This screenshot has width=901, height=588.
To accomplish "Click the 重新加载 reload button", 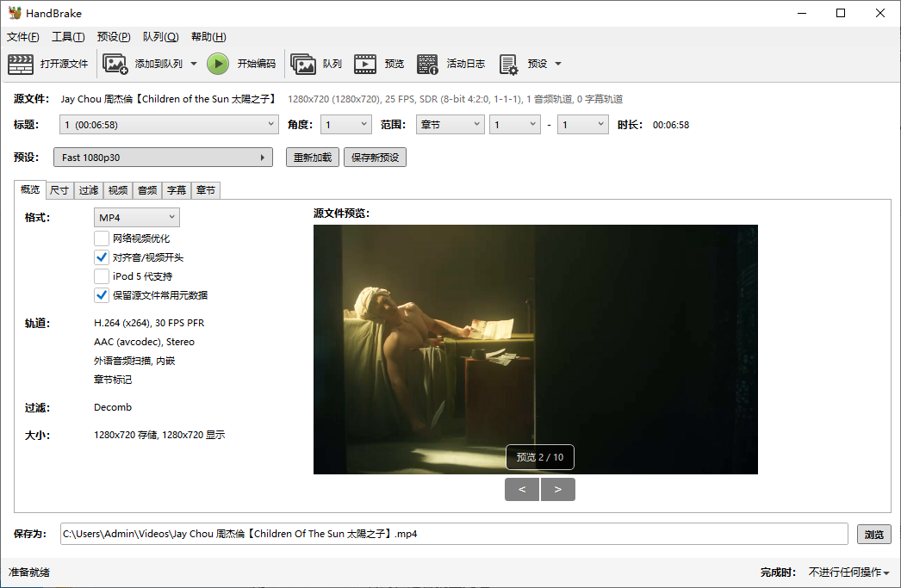I will coord(313,158).
